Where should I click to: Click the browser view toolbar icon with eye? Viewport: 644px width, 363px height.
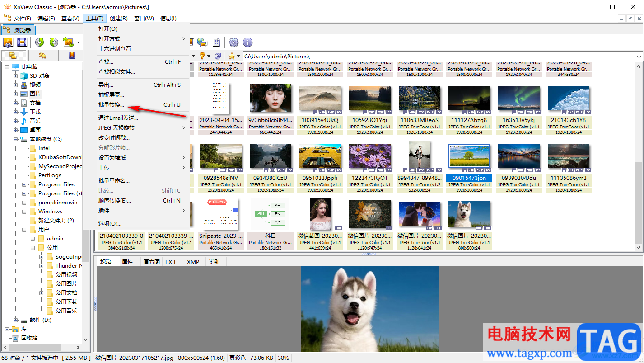[x=8, y=42]
